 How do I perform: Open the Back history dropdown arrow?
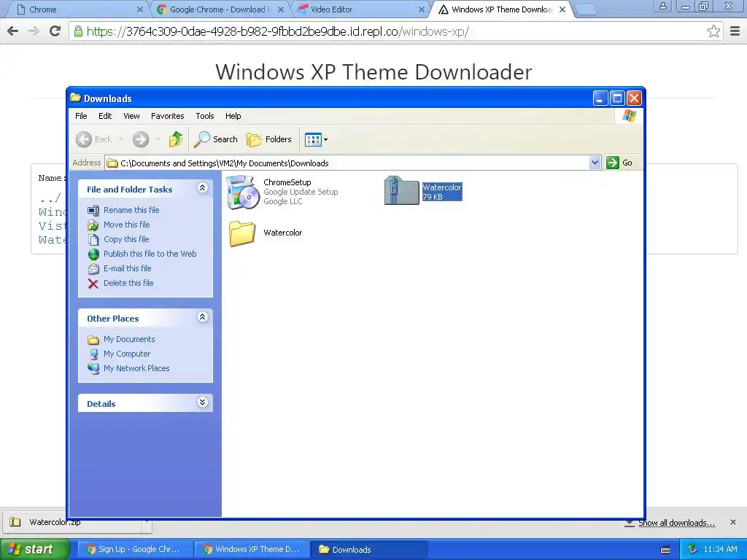tap(120, 139)
